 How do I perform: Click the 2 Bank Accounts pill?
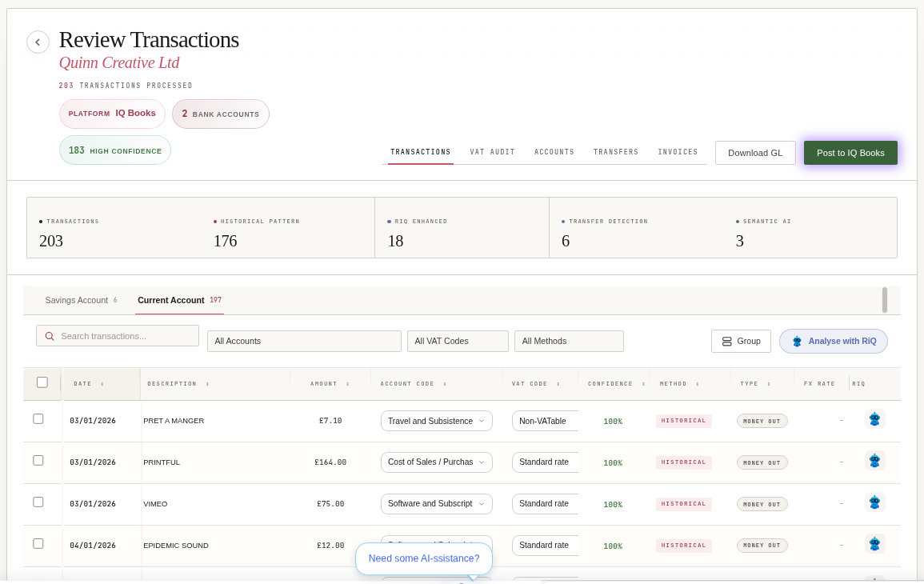click(x=220, y=114)
